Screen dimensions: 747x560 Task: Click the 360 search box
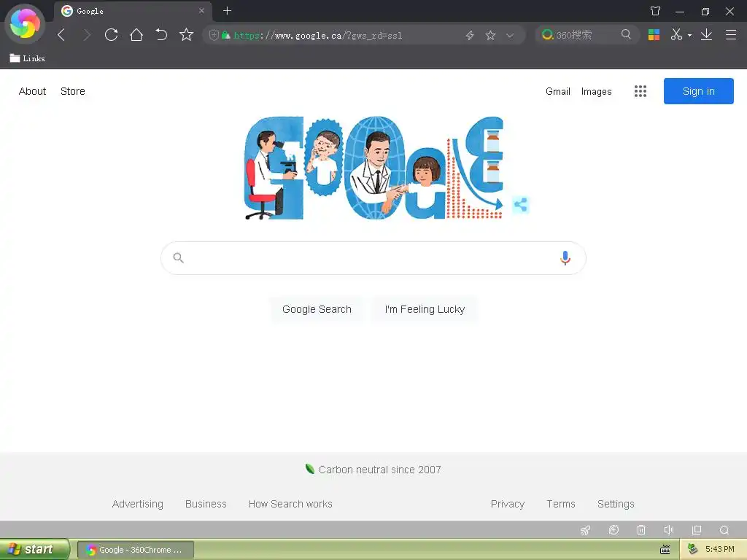(586, 35)
